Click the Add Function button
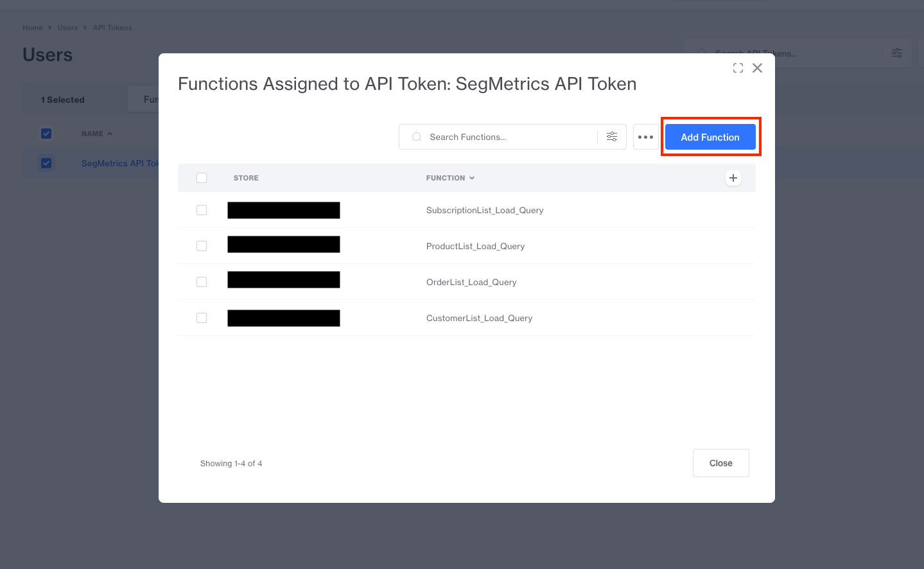Image resolution: width=924 pixels, height=569 pixels. point(710,137)
